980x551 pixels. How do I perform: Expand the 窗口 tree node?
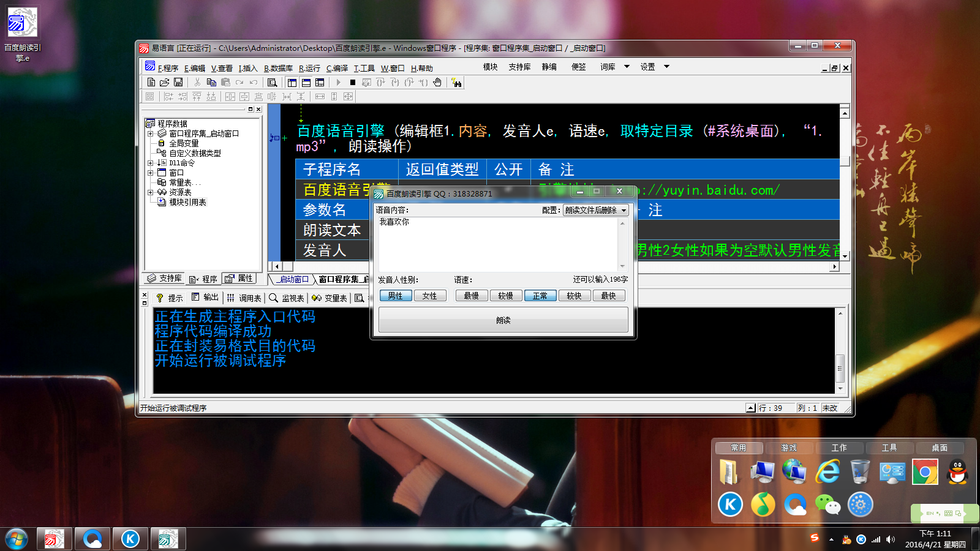[x=150, y=173]
